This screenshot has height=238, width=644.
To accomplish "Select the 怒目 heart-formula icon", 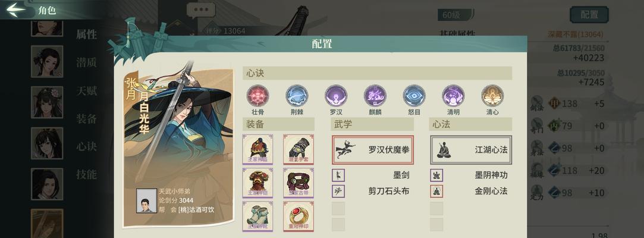I will click(x=414, y=96).
